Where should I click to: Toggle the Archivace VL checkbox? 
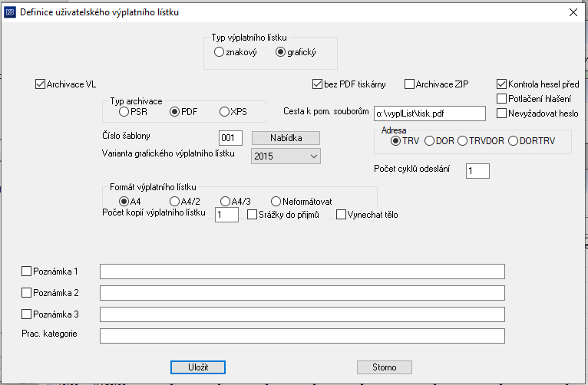tap(40, 84)
